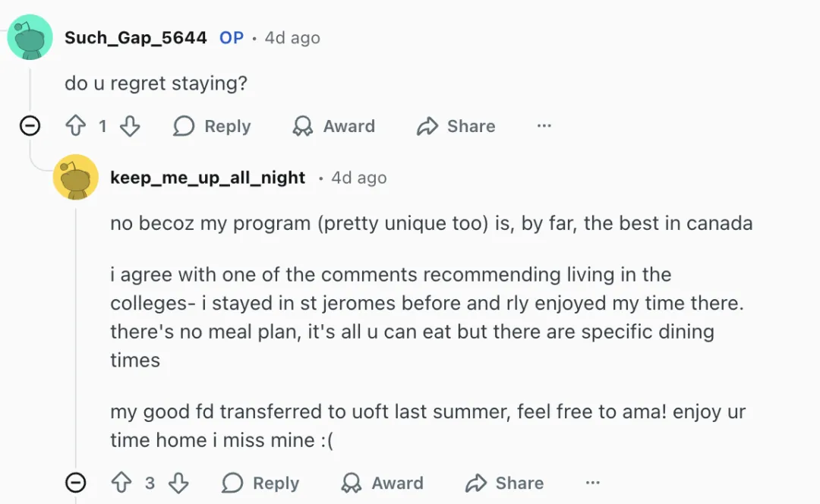Share Such_Gap_5644's comment
The height and width of the screenshot is (504, 820).
pos(456,126)
